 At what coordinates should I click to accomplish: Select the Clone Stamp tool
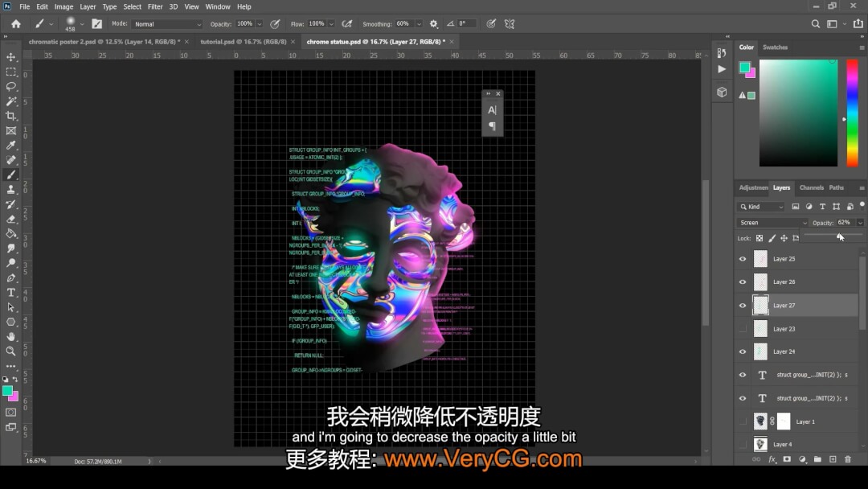pyautogui.click(x=10, y=189)
